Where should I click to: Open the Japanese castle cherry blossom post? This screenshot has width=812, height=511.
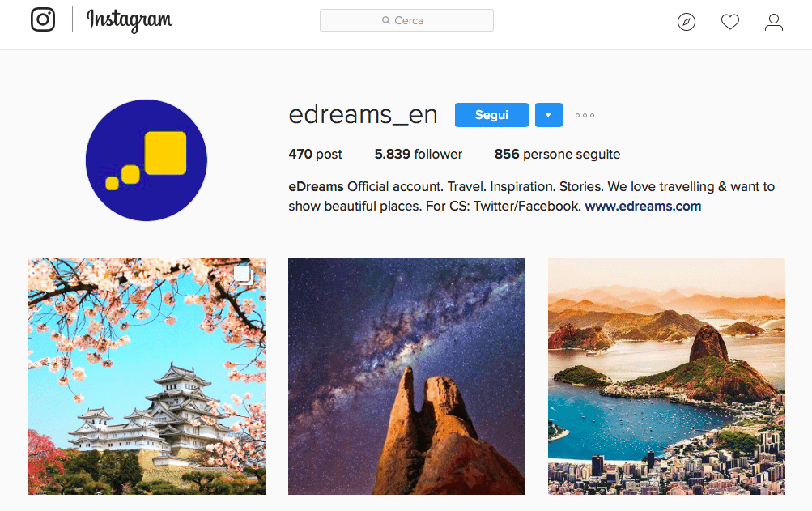147,377
